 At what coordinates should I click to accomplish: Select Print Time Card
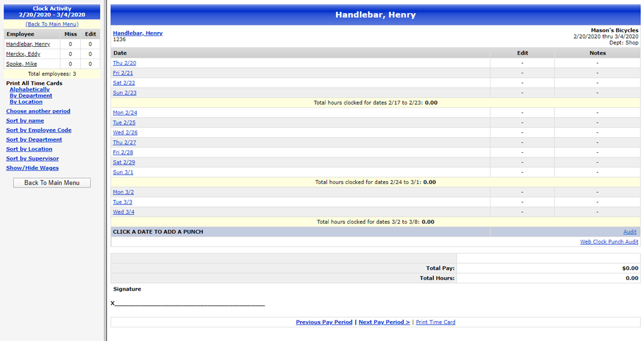coord(436,322)
